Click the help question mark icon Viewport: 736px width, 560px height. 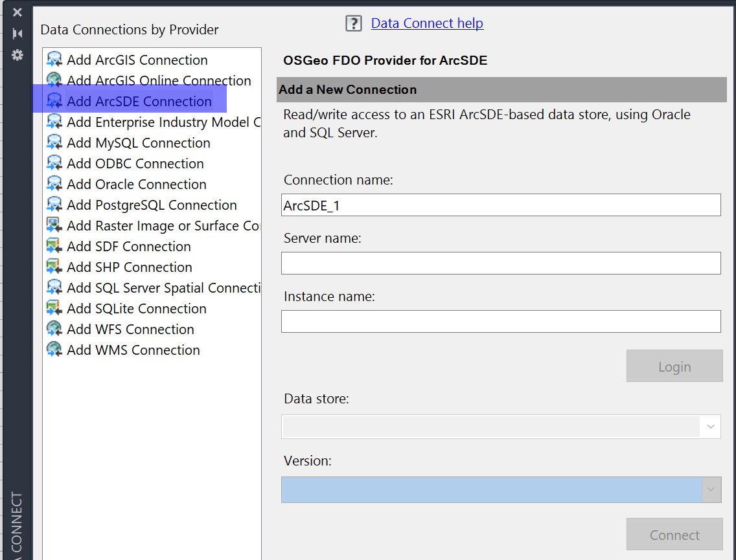[353, 24]
